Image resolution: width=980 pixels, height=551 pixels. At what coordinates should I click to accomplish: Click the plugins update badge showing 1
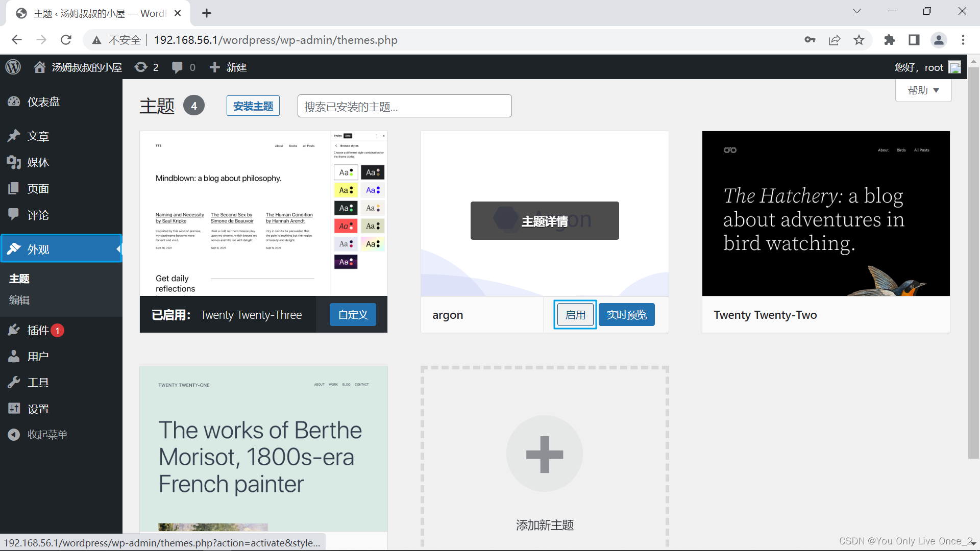58,331
